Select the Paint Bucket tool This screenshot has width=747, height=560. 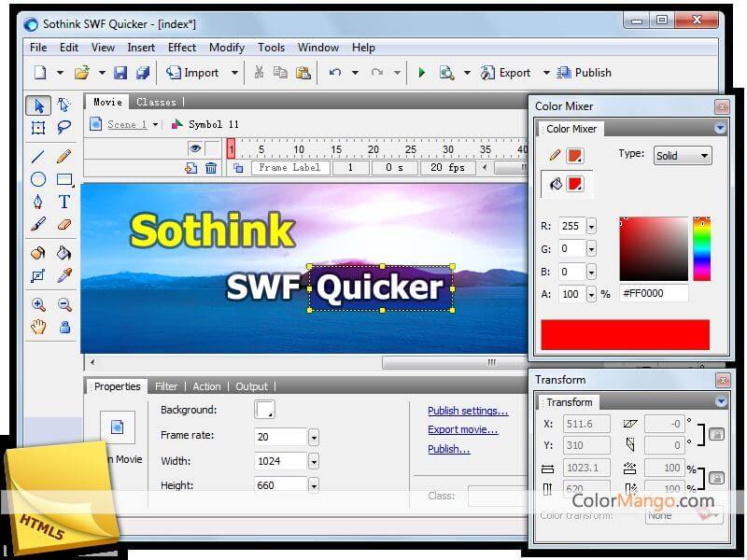click(x=63, y=253)
